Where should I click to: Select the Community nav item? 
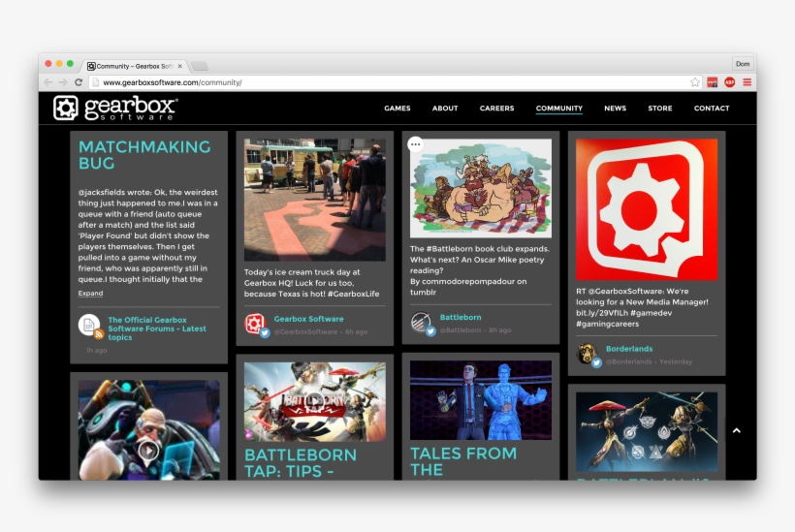click(559, 109)
